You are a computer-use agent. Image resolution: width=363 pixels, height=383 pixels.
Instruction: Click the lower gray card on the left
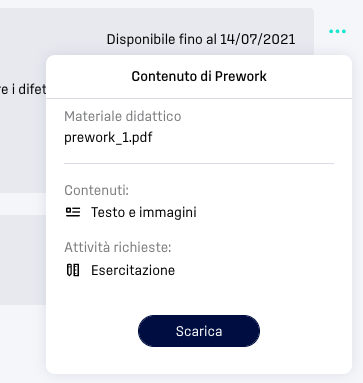(23, 260)
